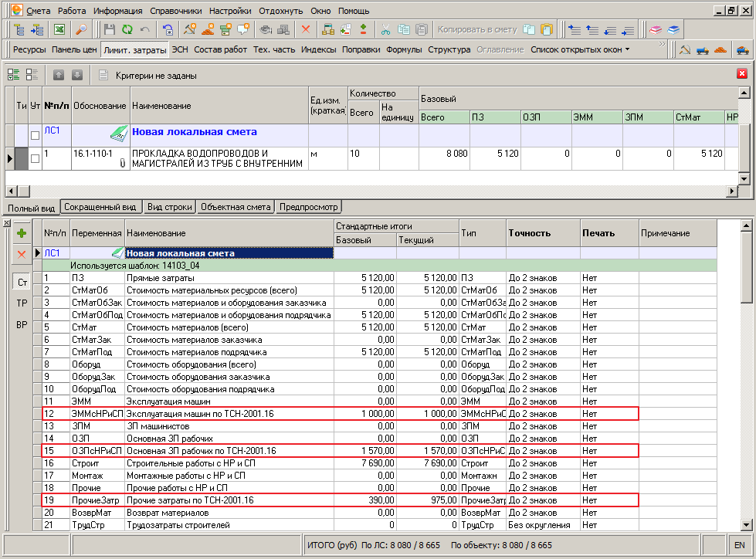The image size is (756, 559).
Task: Tick the checkbox for row 16.1-110-1
Action: click(36, 158)
